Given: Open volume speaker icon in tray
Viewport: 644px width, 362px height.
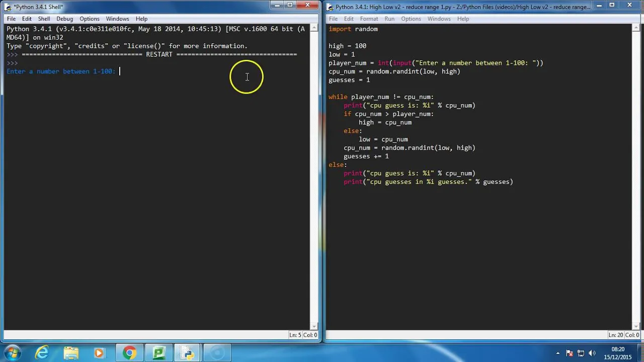Looking at the screenshot, I should point(592,353).
